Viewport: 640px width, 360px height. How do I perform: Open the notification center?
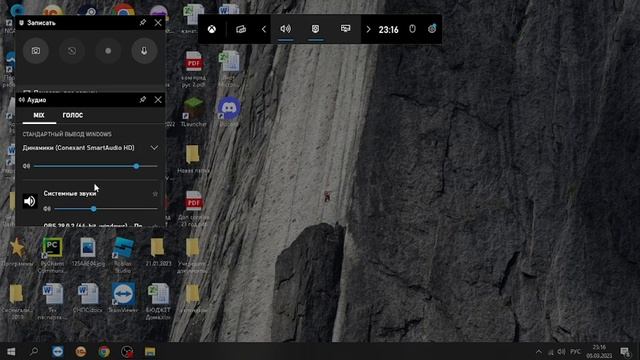[x=624, y=351]
